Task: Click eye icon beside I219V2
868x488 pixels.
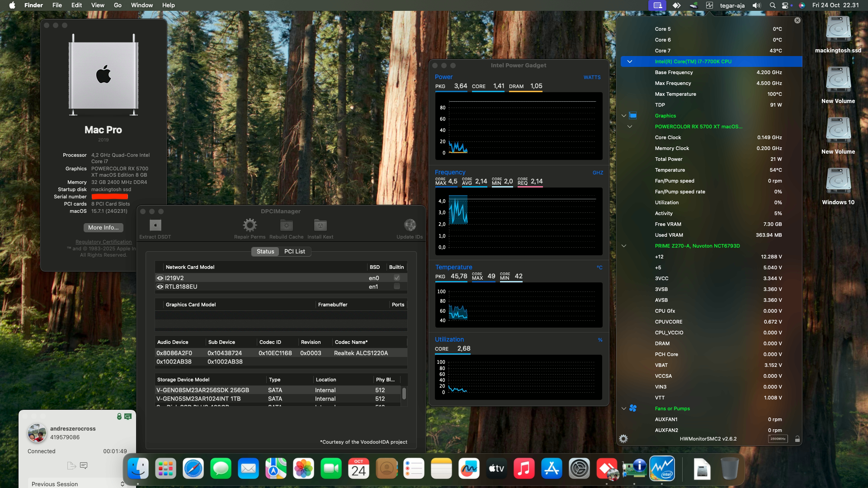Action: click(160, 278)
